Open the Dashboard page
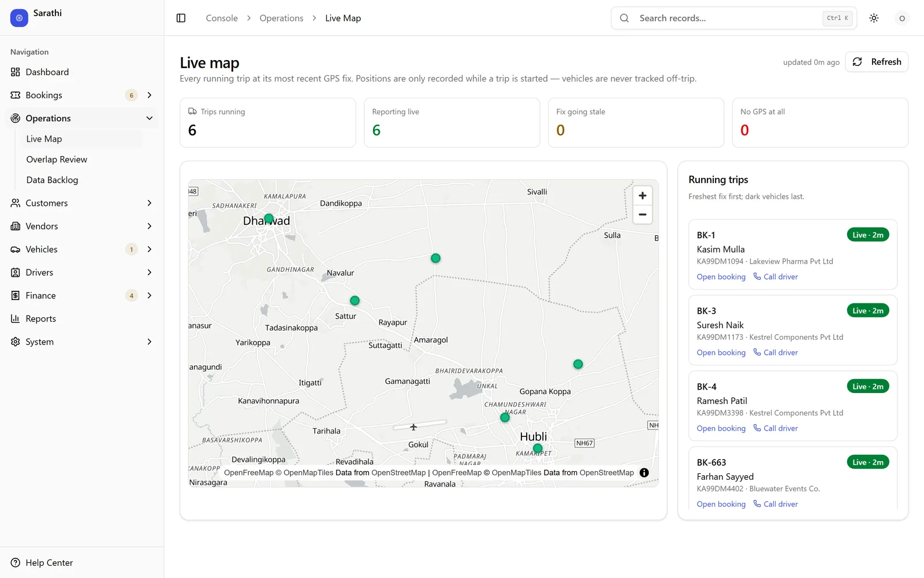924x578 pixels. tap(81, 72)
